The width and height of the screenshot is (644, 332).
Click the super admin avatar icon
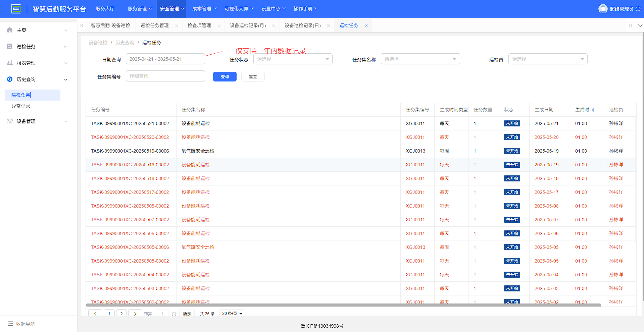(603, 9)
